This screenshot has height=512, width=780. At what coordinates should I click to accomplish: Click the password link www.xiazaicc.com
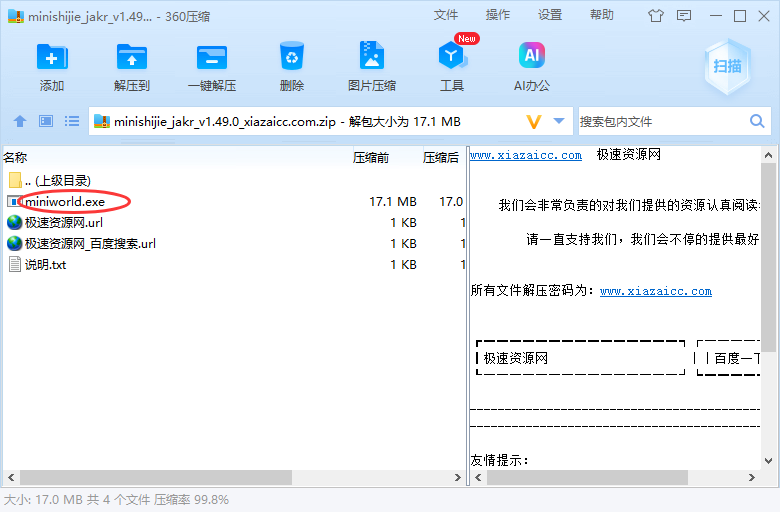click(656, 291)
